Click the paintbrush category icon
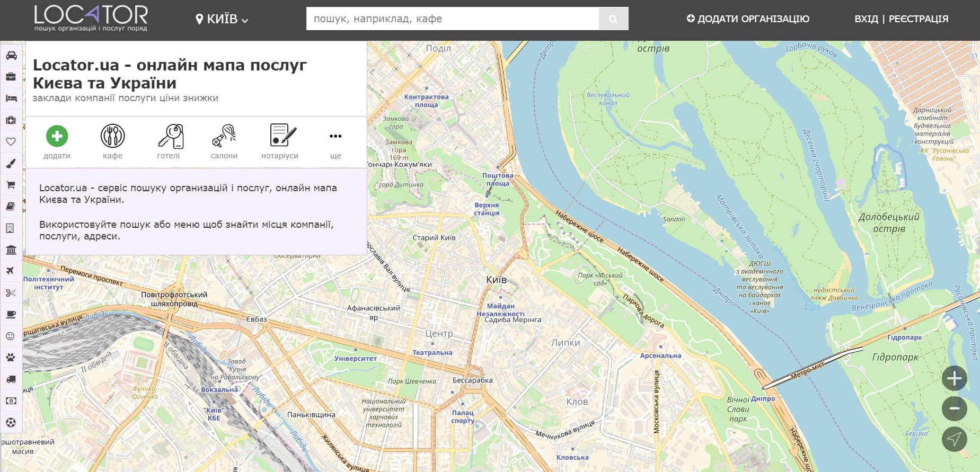The height and width of the screenshot is (472, 980). click(x=11, y=164)
